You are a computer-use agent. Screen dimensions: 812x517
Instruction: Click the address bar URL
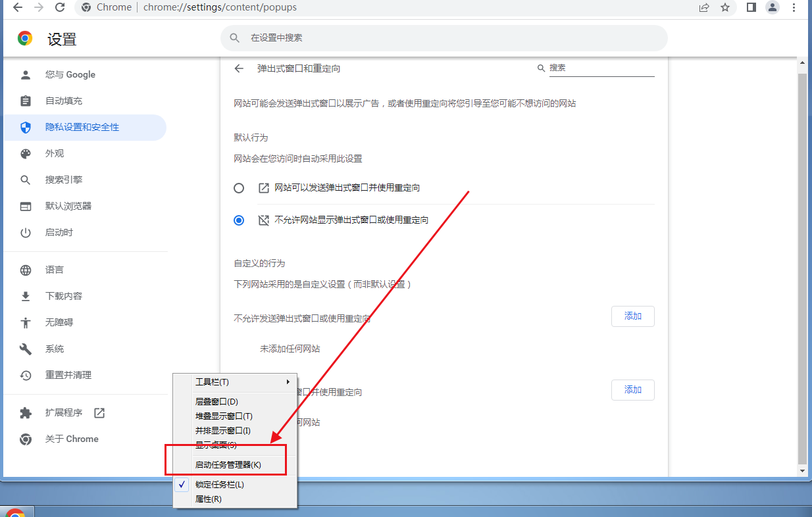220,7
